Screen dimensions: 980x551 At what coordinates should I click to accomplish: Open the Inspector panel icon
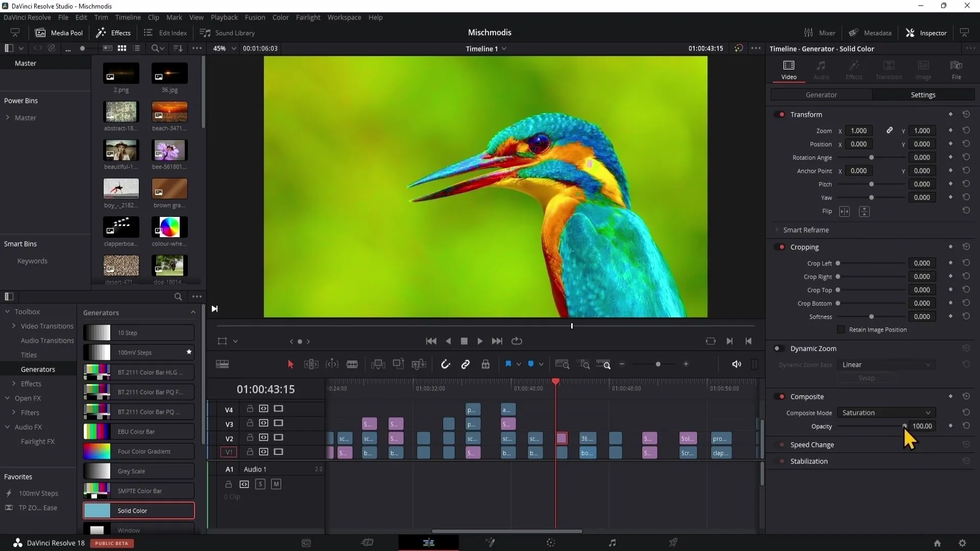tap(910, 32)
